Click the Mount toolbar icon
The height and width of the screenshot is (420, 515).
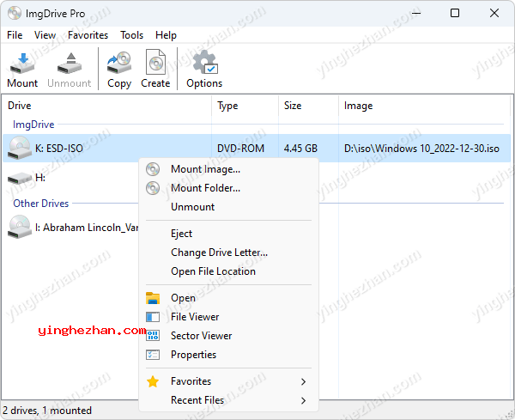[x=22, y=63]
